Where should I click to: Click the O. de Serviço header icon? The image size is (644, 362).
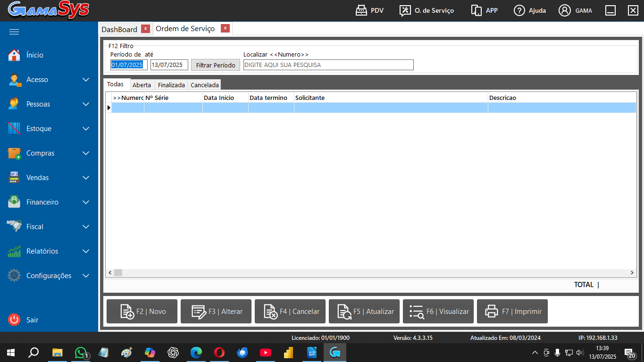click(x=405, y=10)
